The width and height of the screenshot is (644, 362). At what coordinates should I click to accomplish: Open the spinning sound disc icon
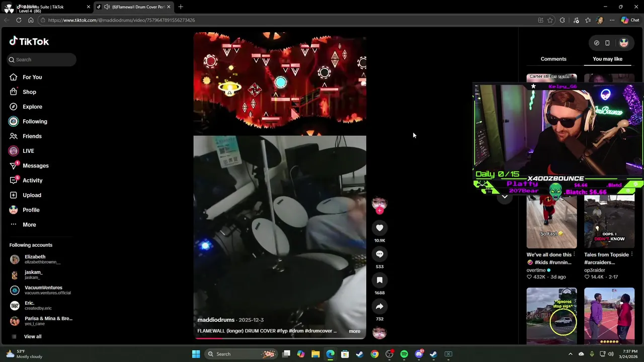379,332
